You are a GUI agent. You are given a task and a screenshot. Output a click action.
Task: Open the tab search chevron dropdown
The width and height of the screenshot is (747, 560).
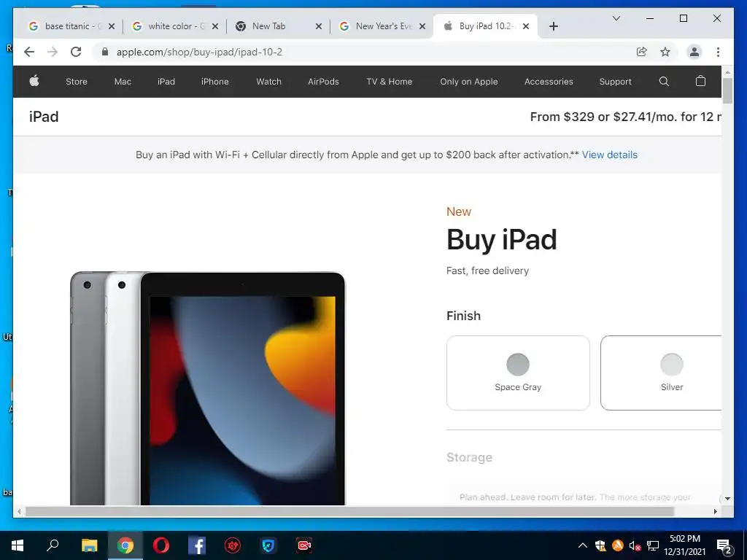[616, 18]
